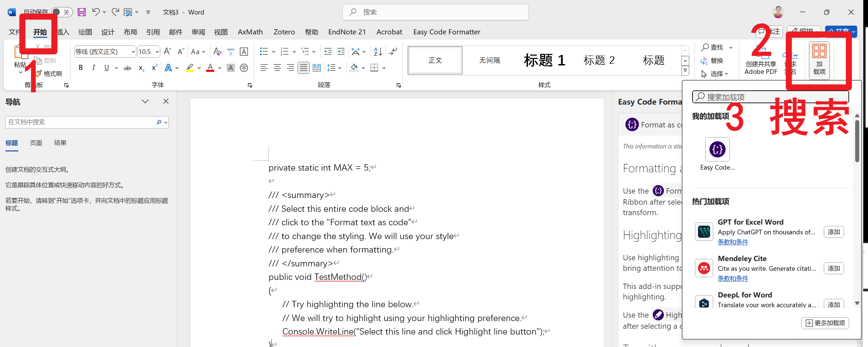This screenshot has height=347, width=868.
Task: Align text right icon
Action: click(290, 68)
